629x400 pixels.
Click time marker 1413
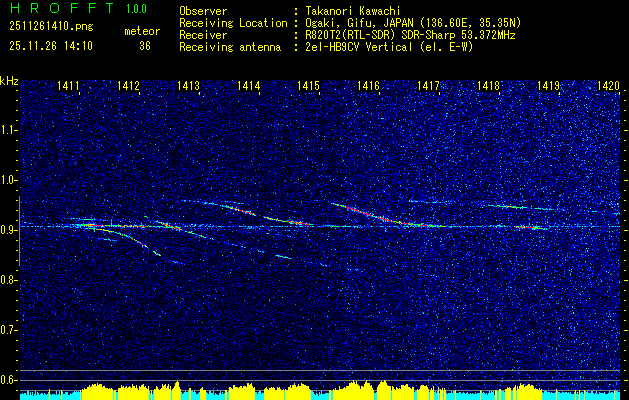coord(189,85)
